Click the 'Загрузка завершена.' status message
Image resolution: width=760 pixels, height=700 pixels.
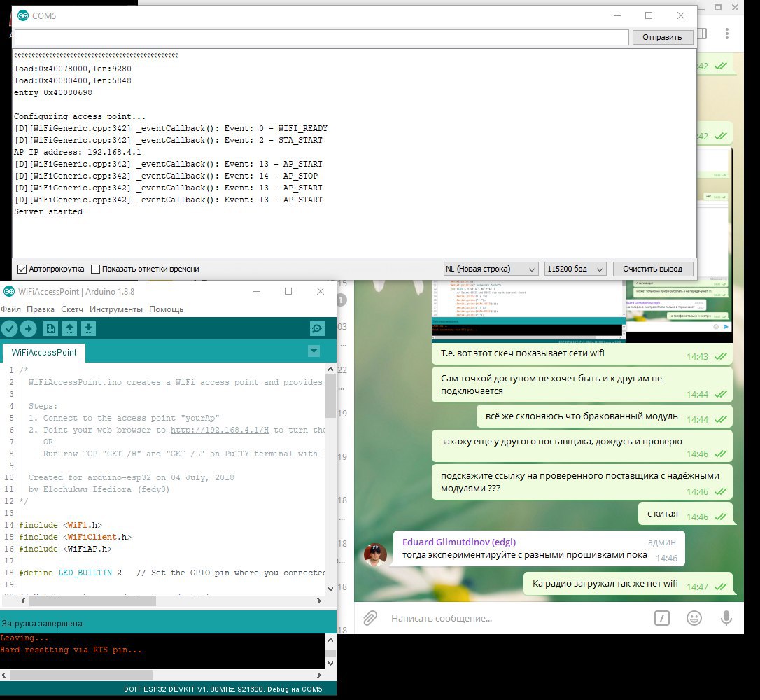tap(43, 624)
